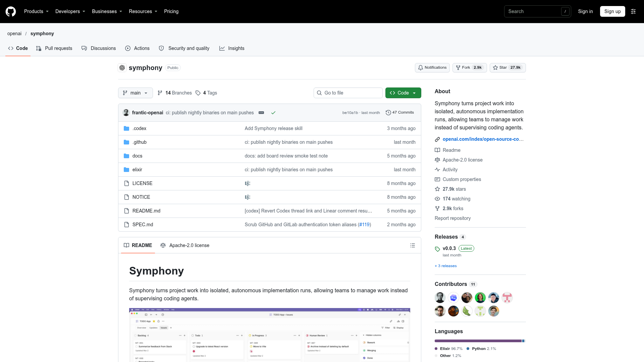This screenshot has height=362, width=644.
Task: Expand the Products menu
Action: pos(36,11)
